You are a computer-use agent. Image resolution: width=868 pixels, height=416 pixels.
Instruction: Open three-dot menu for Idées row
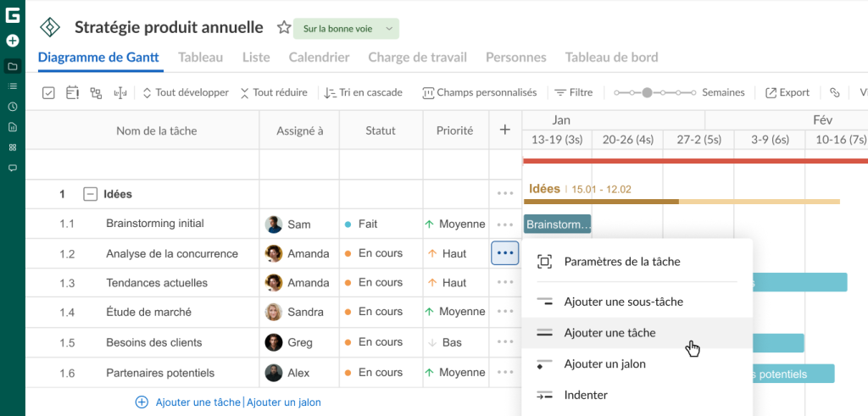pos(505,194)
